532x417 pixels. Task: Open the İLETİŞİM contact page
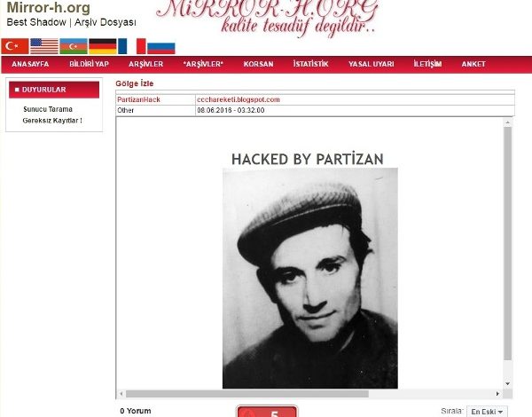click(x=427, y=64)
